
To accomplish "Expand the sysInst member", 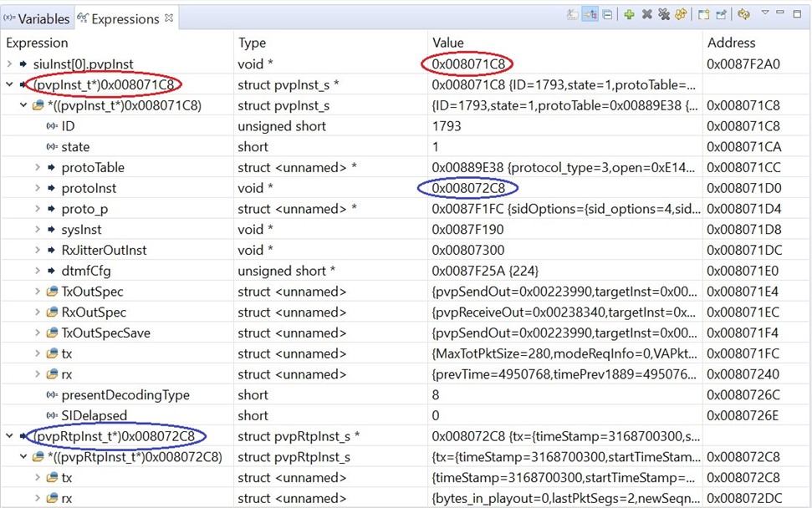I will (x=38, y=229).
